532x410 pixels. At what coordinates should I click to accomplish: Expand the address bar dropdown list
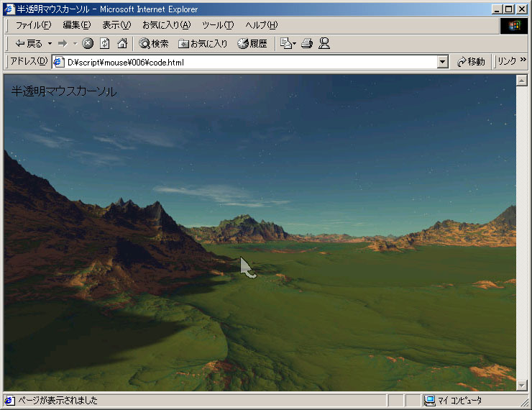(442, 62)
